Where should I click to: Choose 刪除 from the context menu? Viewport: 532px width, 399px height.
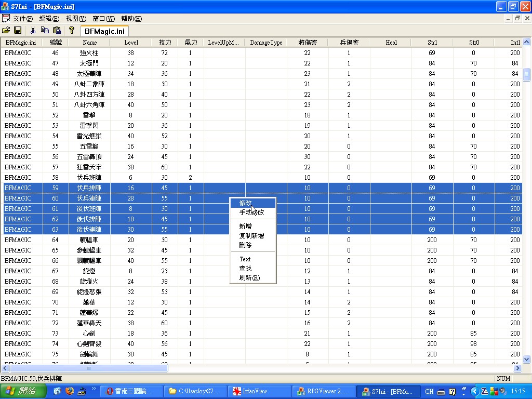tap(245, 245)
